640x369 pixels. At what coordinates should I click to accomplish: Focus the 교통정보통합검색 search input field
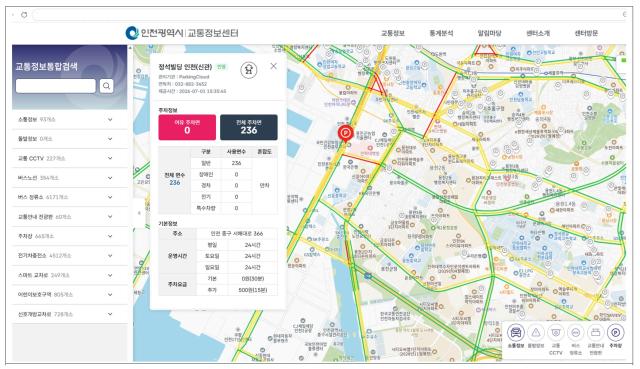click(56, 86)
